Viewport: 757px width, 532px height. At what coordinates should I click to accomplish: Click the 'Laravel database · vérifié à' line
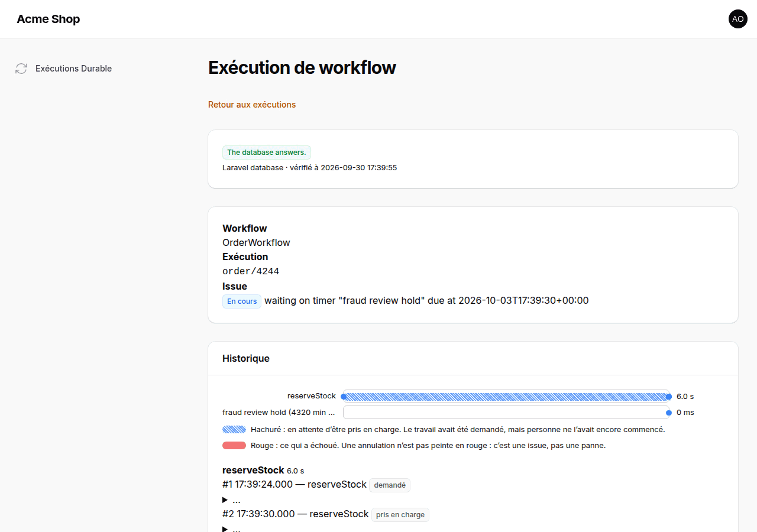[309, 168]
